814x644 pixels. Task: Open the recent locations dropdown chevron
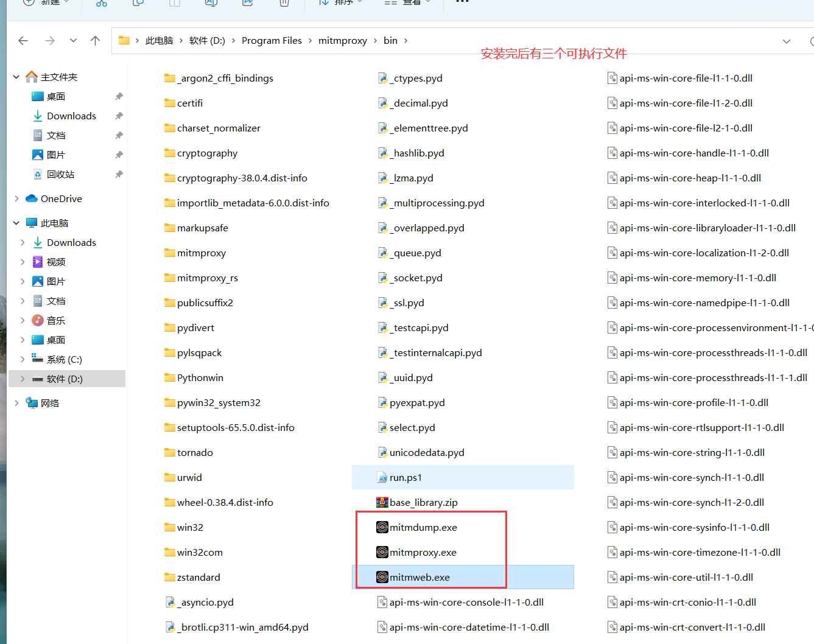(73, 40)
